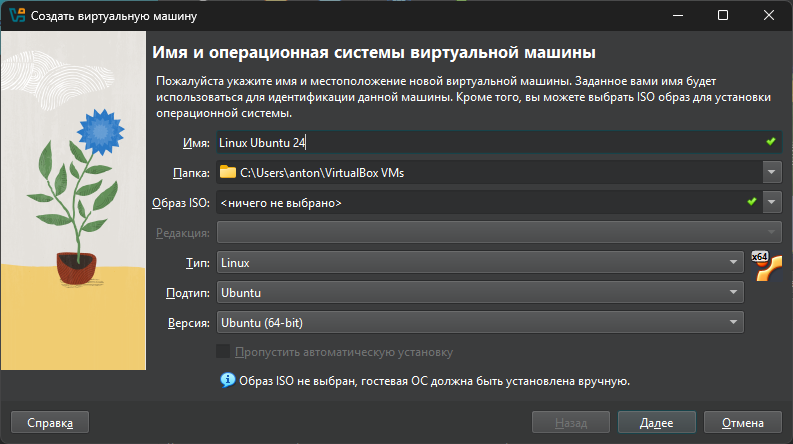Click the Папка label
The image size is (793, 444).
click(x=191, y=173)
